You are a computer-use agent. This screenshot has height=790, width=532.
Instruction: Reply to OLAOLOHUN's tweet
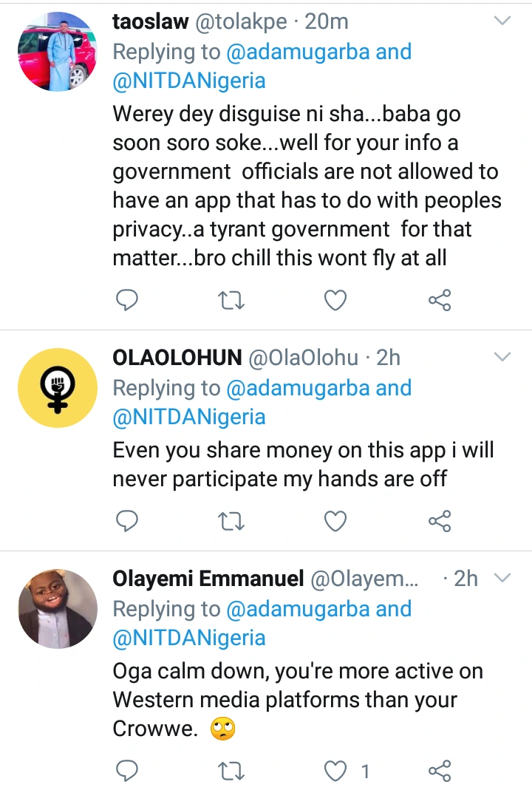tap(128, 521)
